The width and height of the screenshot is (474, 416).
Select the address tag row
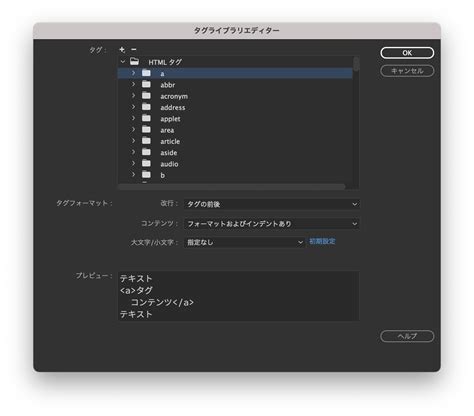click(x=235, y=107)
